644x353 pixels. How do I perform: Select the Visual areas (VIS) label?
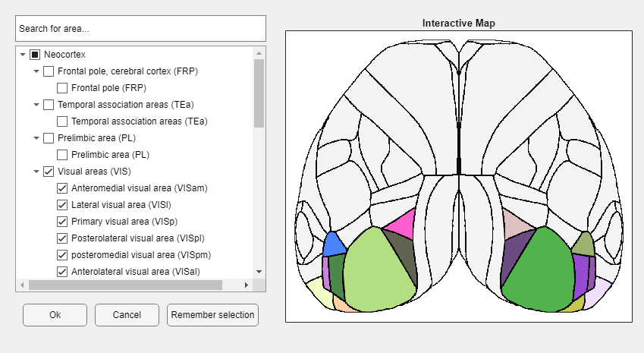click(94, 172)
